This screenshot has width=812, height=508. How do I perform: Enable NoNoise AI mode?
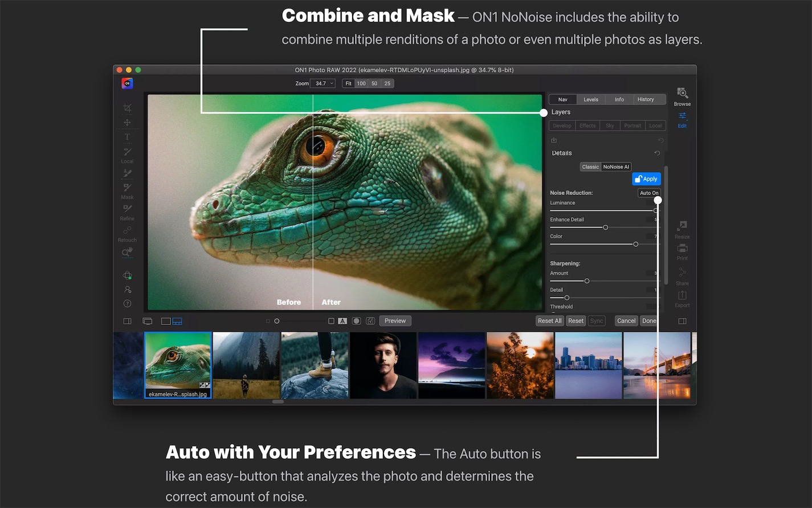(x=616, y=167)
